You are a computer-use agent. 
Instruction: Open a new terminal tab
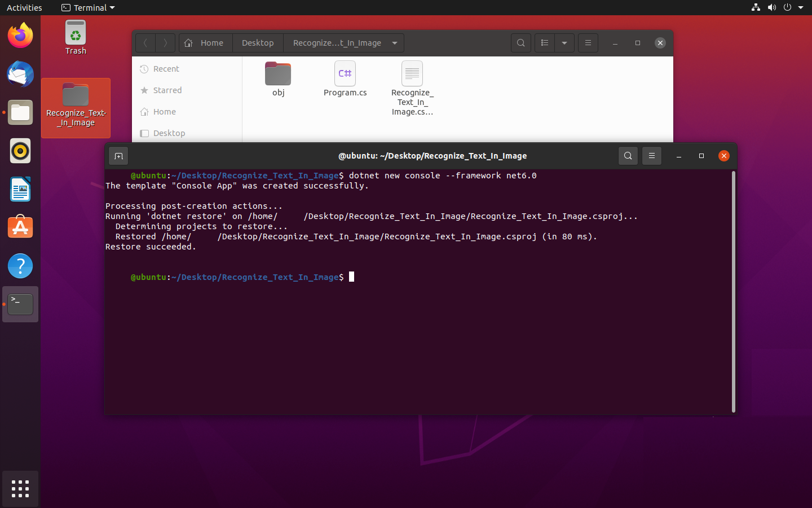(118, 156)
